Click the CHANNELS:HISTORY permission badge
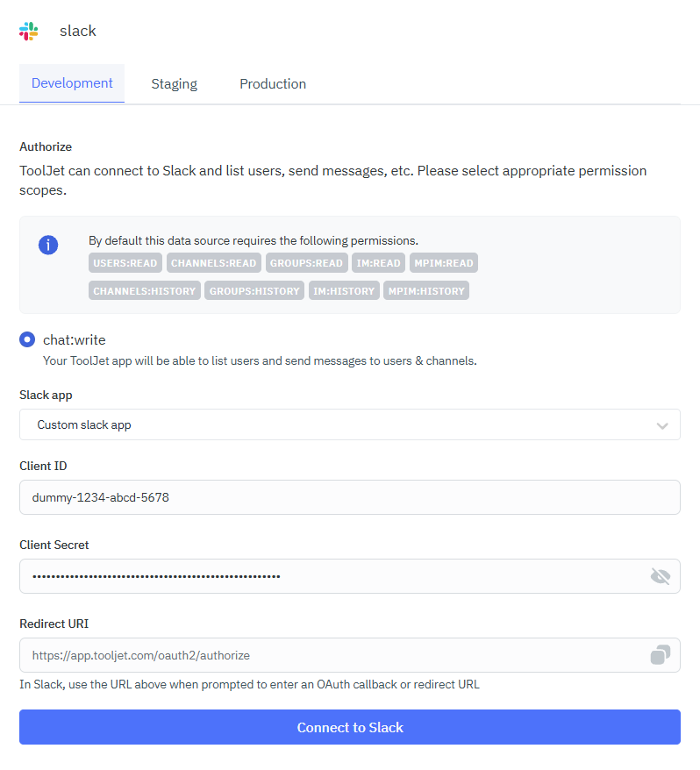The height and width of the screenshot is (770, 700). point(145,290)
